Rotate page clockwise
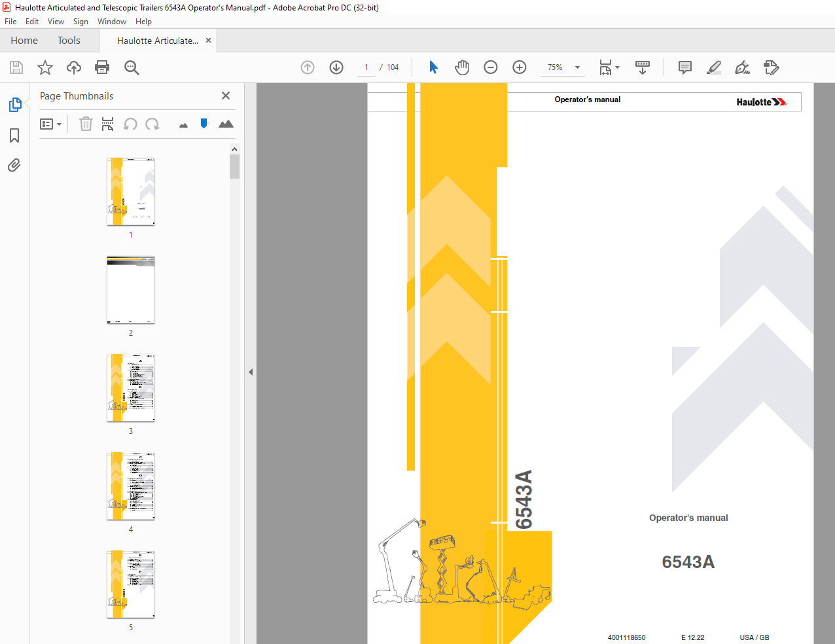This screenshot has height=644, width=835. tap(152, 124)
